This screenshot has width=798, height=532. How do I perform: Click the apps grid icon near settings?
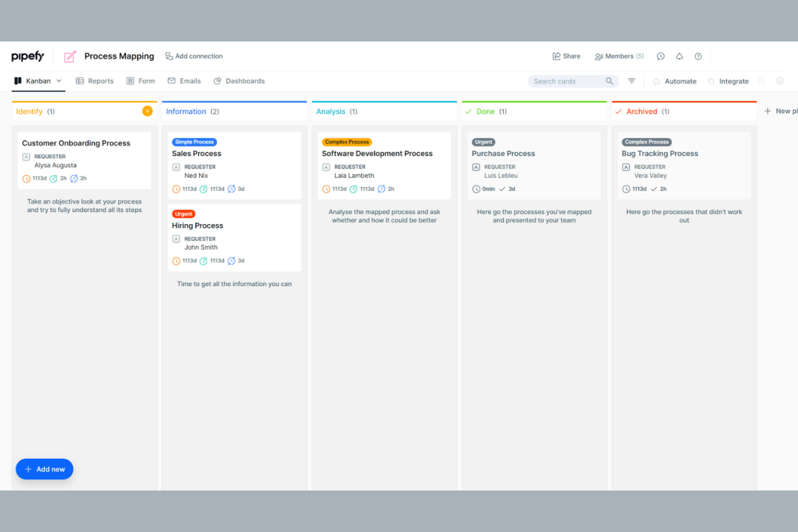click(761, 81)
